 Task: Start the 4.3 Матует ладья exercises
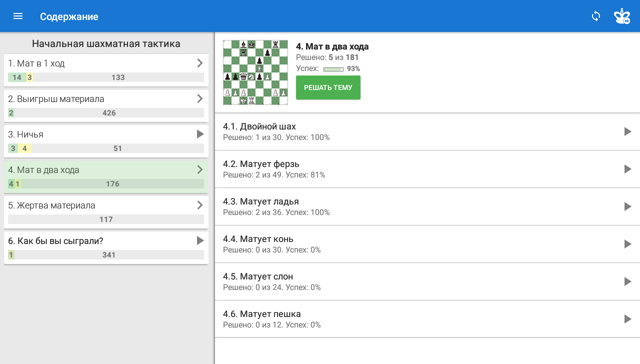[x=628, y=206]
